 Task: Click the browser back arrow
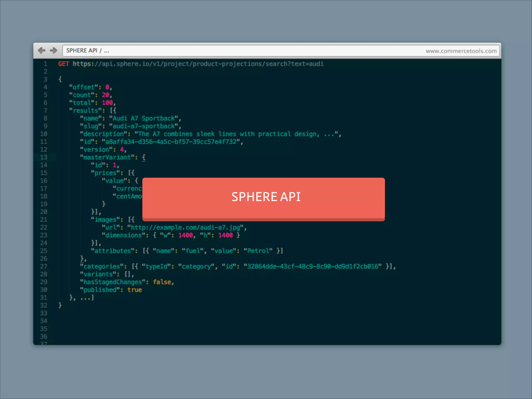point(42,50)
